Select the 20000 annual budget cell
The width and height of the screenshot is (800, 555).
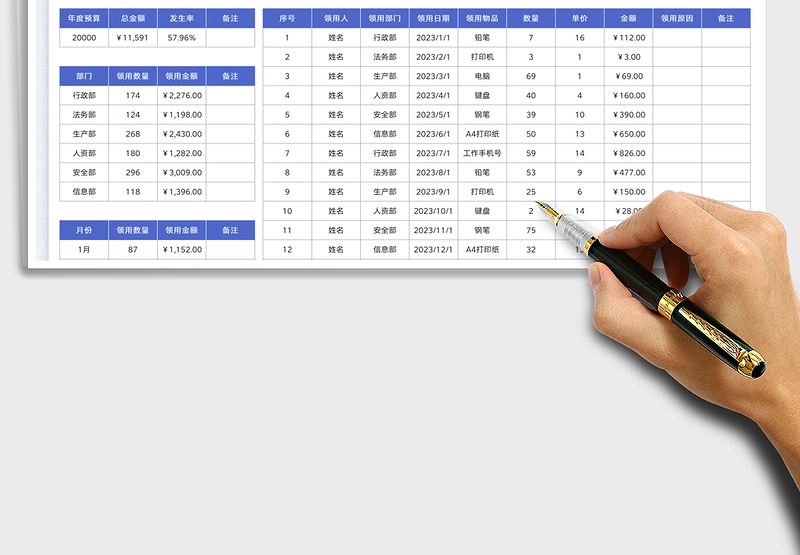coord(84,38)
